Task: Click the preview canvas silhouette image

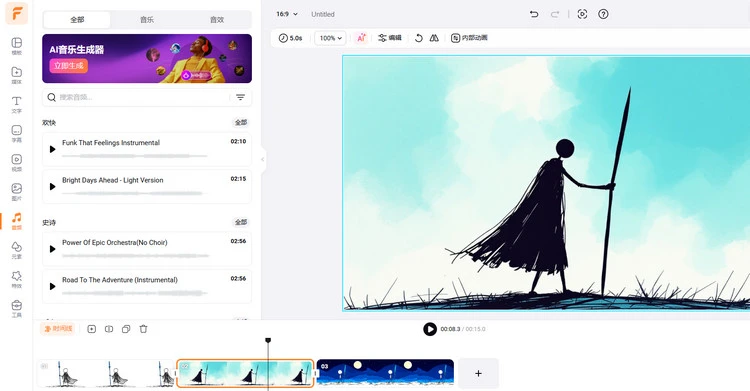Action: pos(546,183)
